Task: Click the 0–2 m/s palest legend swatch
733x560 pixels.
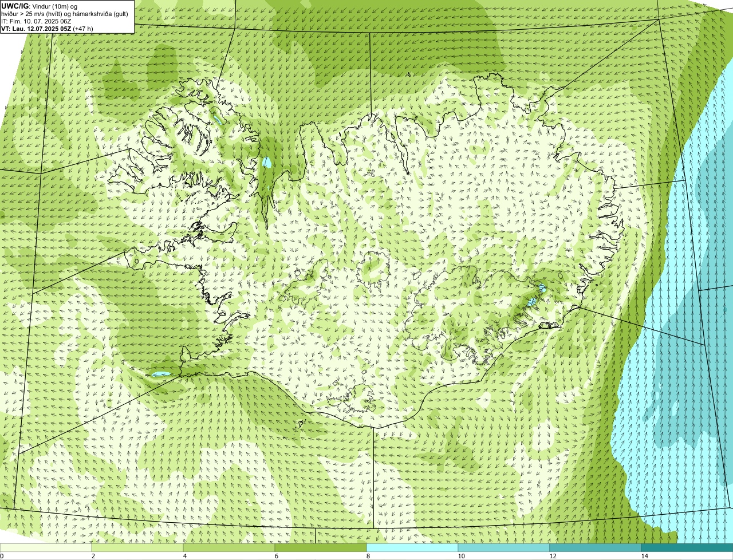Action: (x=46, y=547)
